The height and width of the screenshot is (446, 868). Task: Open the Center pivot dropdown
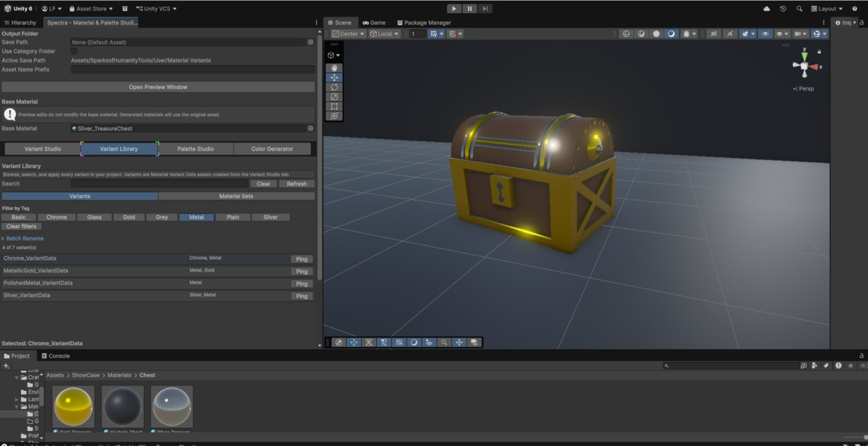tap(349, 34)
